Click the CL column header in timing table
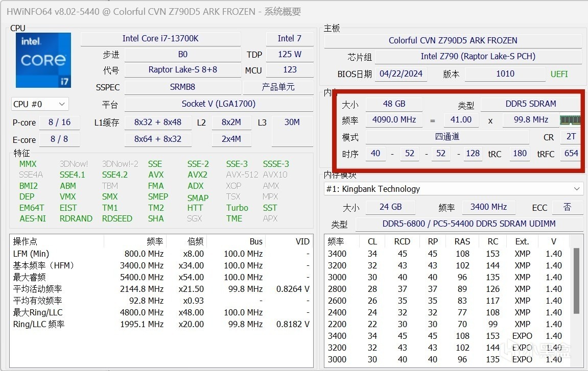 372,242
